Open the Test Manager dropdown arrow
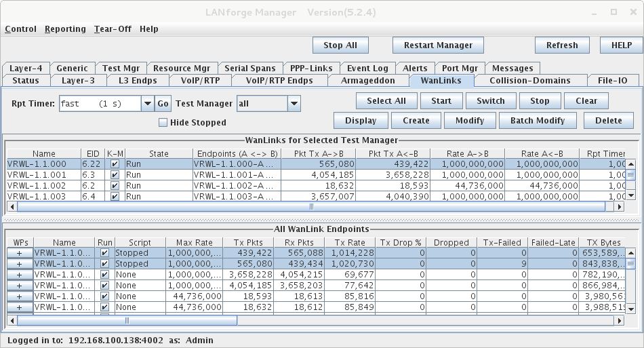Screen dimensions: 644x348 (294, 104)
